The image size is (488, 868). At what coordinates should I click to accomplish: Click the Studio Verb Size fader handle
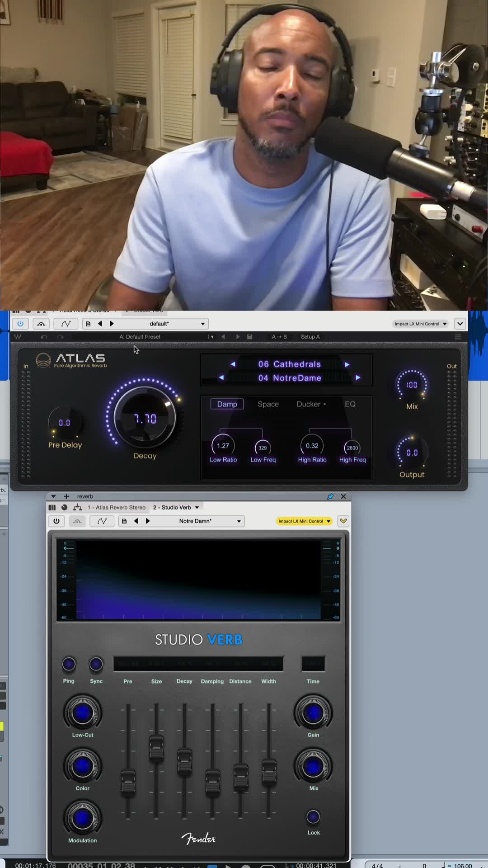click(x=156, y=750)
